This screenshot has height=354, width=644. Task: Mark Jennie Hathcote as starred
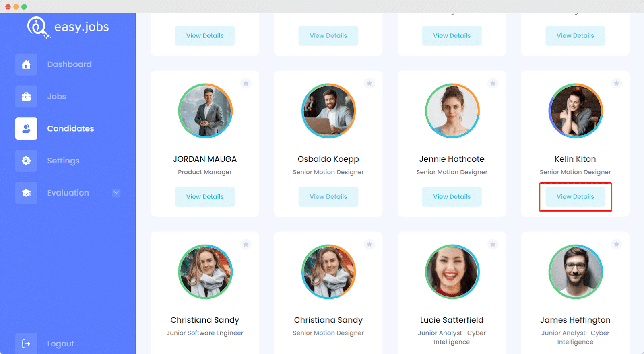493,83
